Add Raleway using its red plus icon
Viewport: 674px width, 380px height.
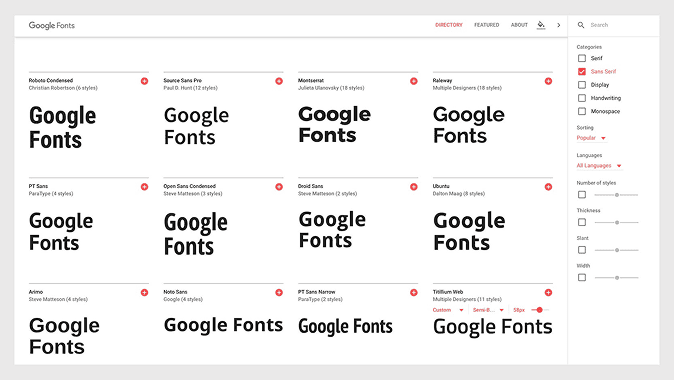pyautogui.click(x=548, y=81)
